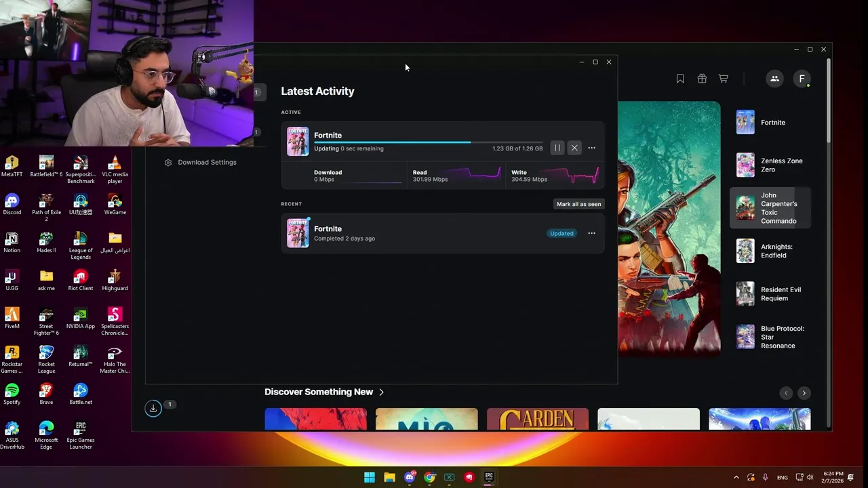The image size is (868, 488).
Task: Click the Write 304.59 Mbps graph
Action: pos(574,176)
